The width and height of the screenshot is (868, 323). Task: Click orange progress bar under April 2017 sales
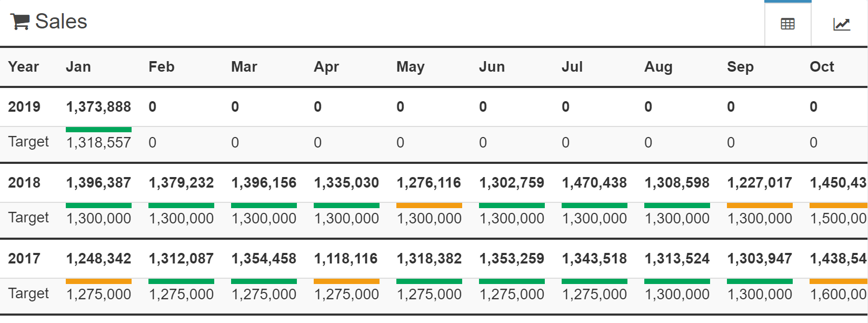pos(346,281)
